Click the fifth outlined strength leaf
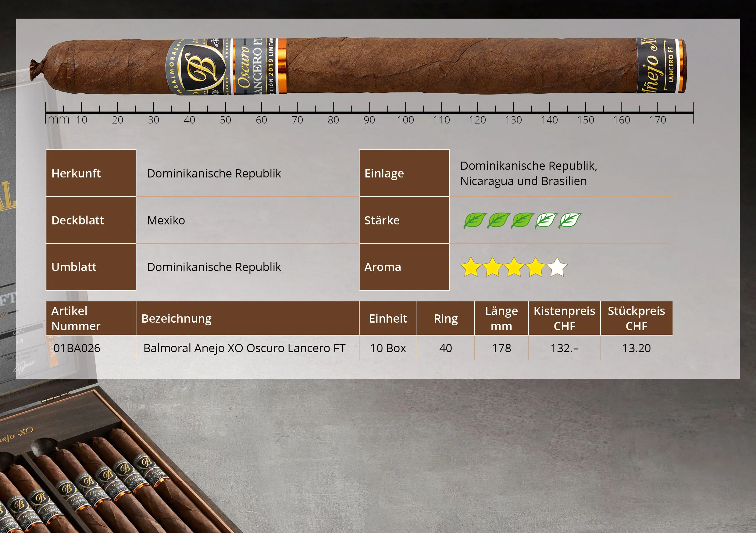 coord(570,220)
